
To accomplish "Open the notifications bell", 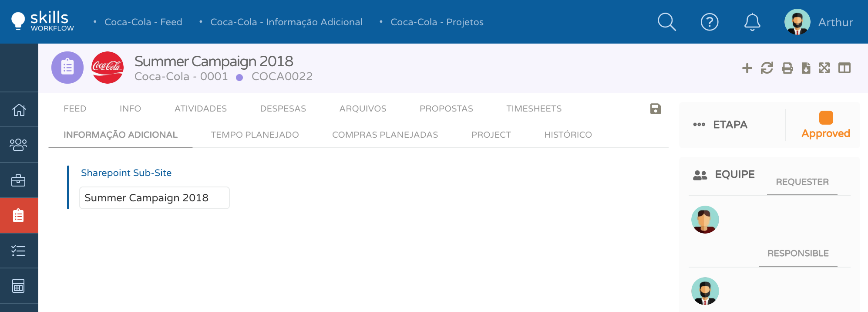I will coord(752,22).
